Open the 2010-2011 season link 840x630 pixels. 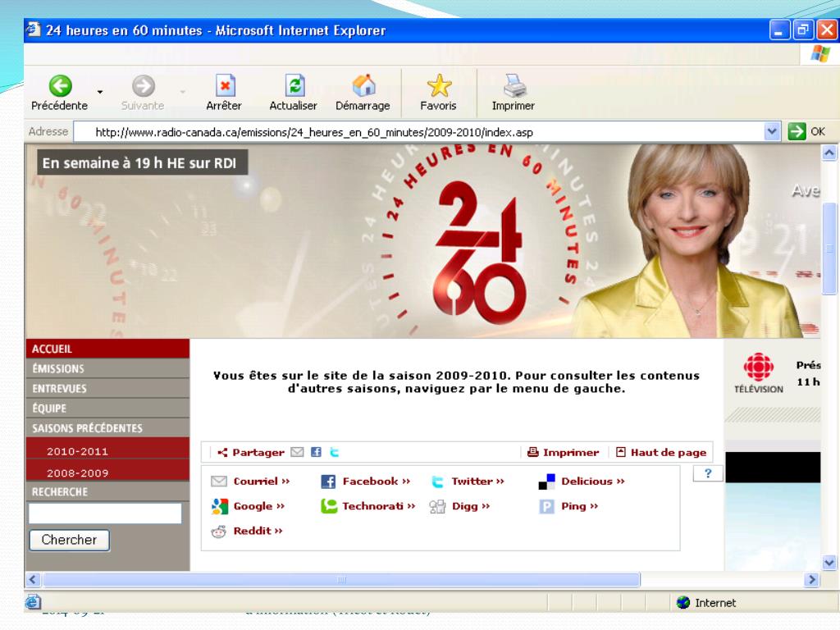pyautogui.click(x=78, y=451)
